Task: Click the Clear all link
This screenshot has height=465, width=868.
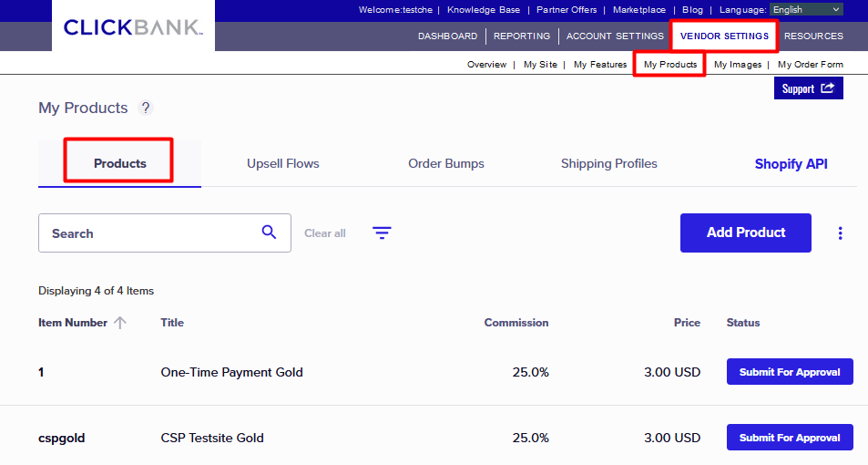Action: pos(325,233)
